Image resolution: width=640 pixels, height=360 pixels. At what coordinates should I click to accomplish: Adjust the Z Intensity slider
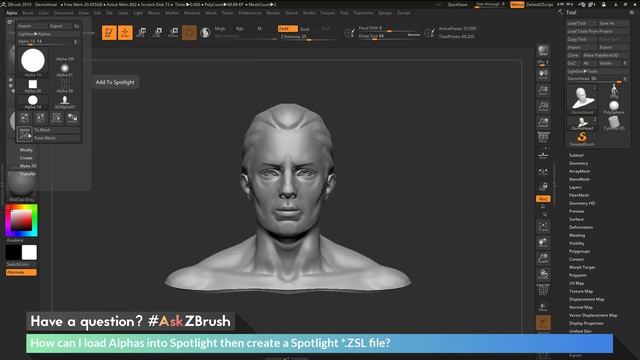(x=308, y=37)
